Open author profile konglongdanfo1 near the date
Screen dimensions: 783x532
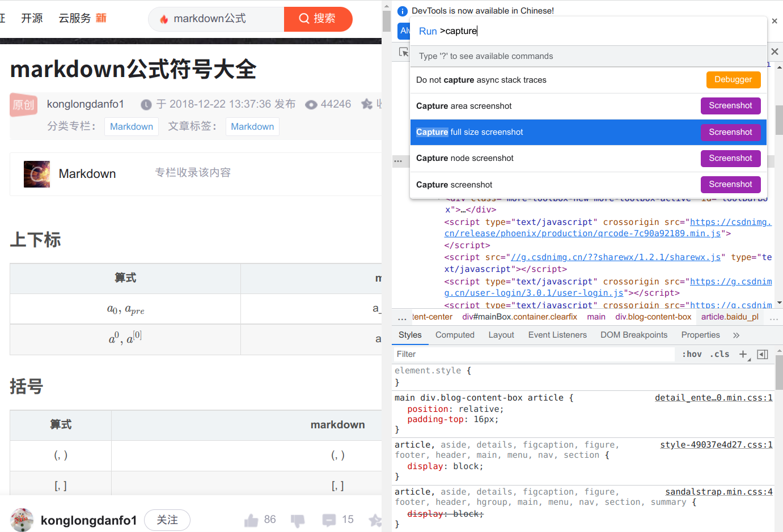[x=85, y=104]
